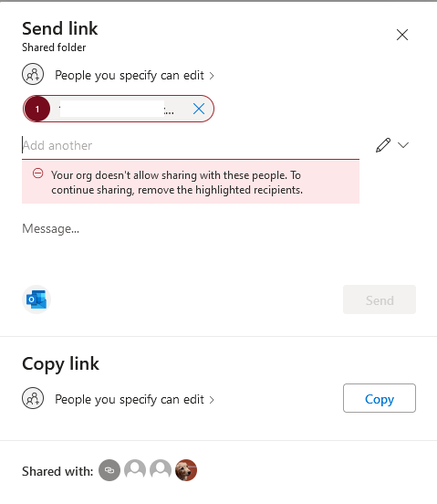
Task: Click the people icon under Send link
Action: click(33, 74)
